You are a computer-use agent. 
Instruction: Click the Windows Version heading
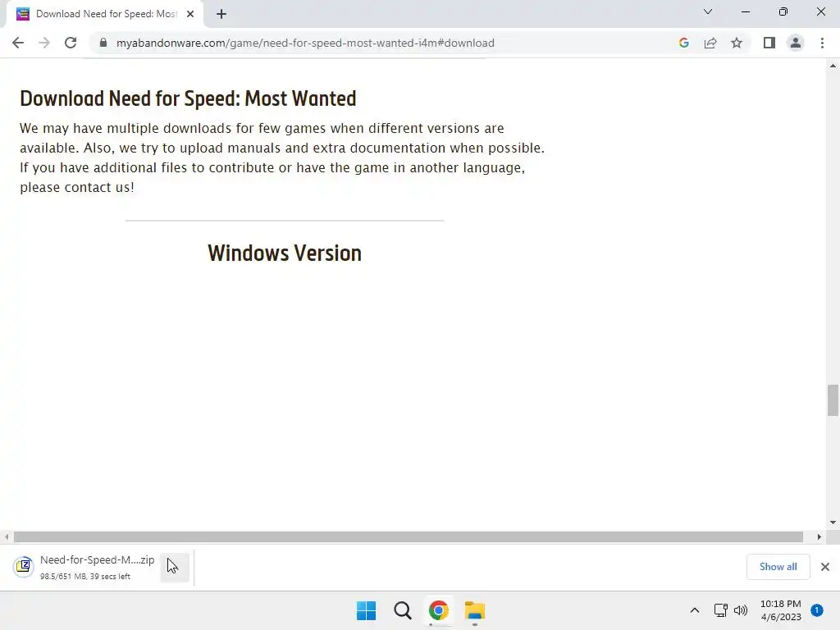285,253
